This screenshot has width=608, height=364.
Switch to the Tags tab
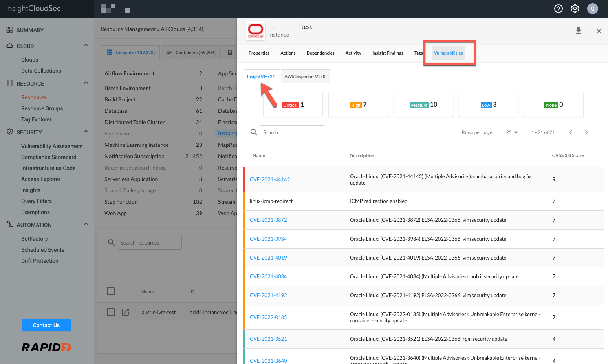click(418, 53)
